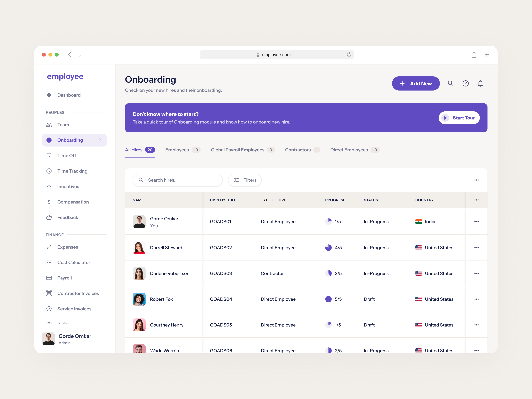
Task: Open the search magnifier near Add New
Action: coord(451,83)
